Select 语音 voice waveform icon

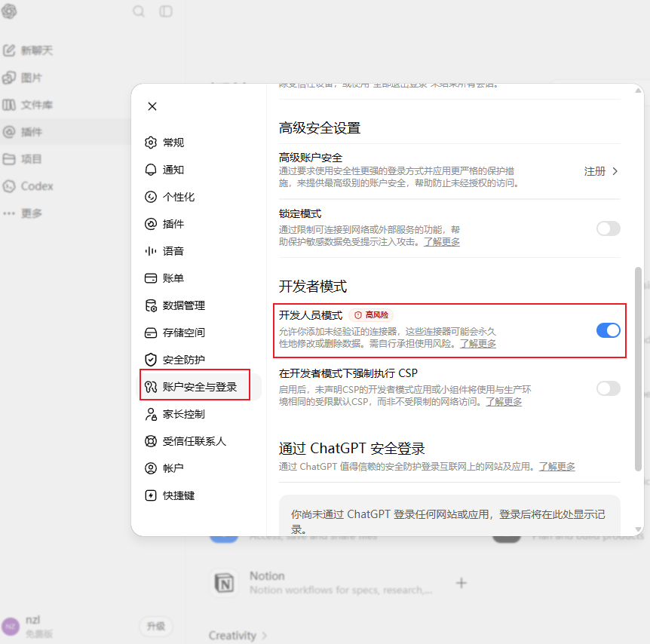click(x=151, y=251)
